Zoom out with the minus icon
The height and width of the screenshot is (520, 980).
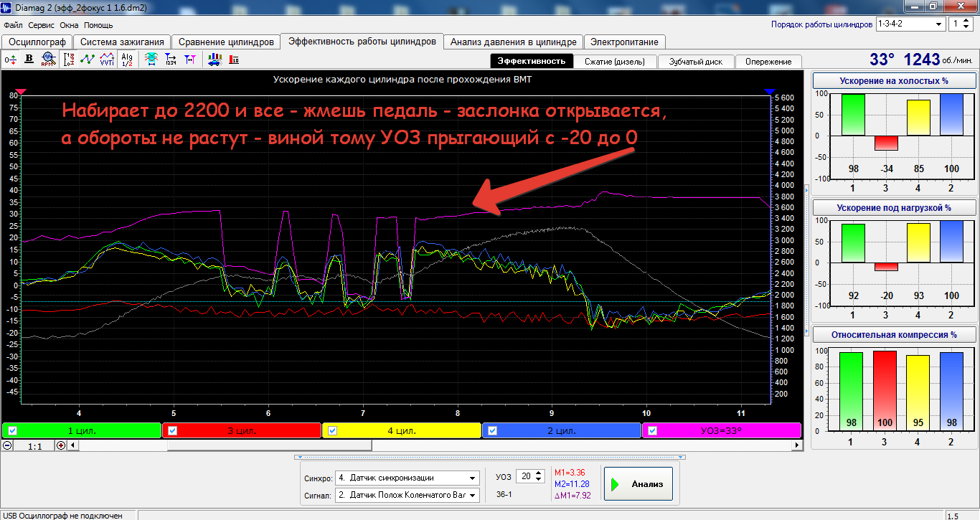(x=7, y=445)
